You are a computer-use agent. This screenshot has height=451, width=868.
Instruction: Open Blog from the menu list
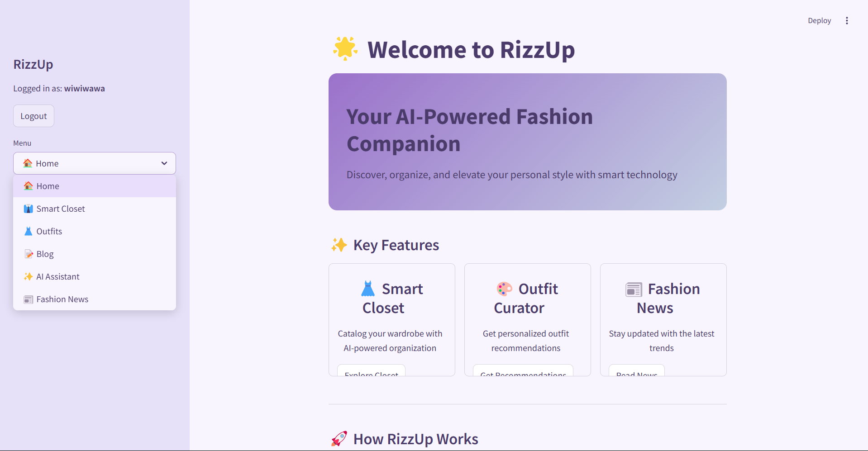point(45,254)
